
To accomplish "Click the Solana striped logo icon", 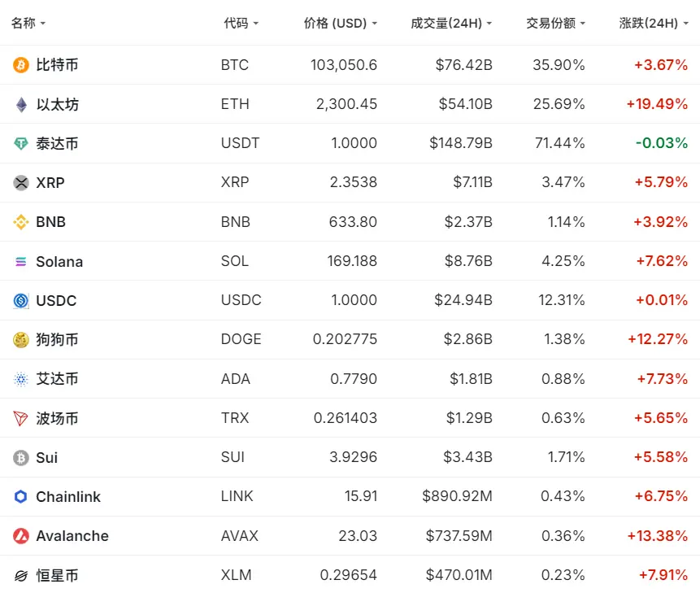I will pos(21,262).
